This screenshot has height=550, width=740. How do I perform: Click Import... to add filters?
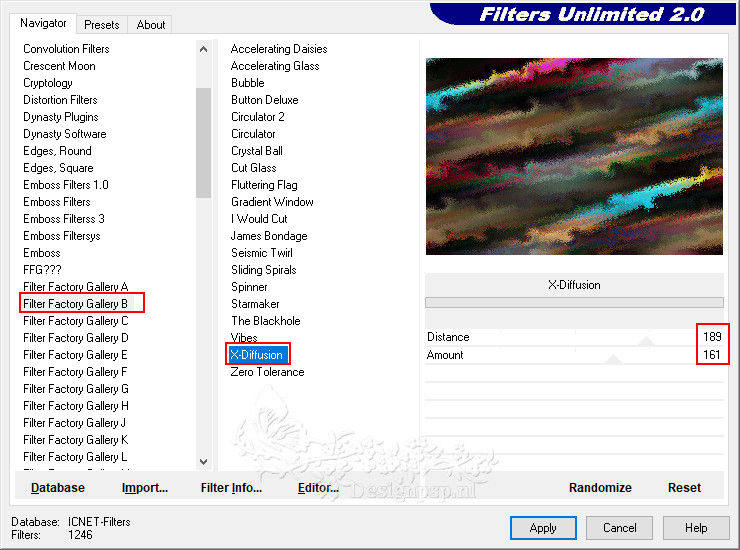145,488
